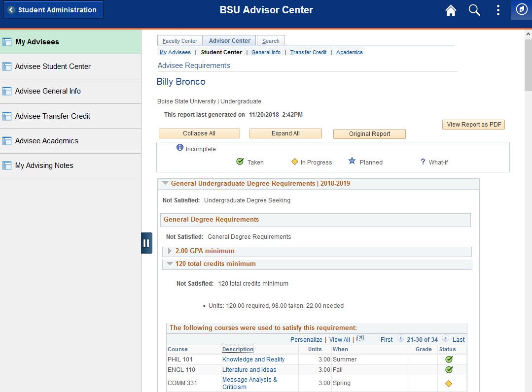532x392 pixels.
Task: Select the Advisor Center tab
Action: click(230, 41)
